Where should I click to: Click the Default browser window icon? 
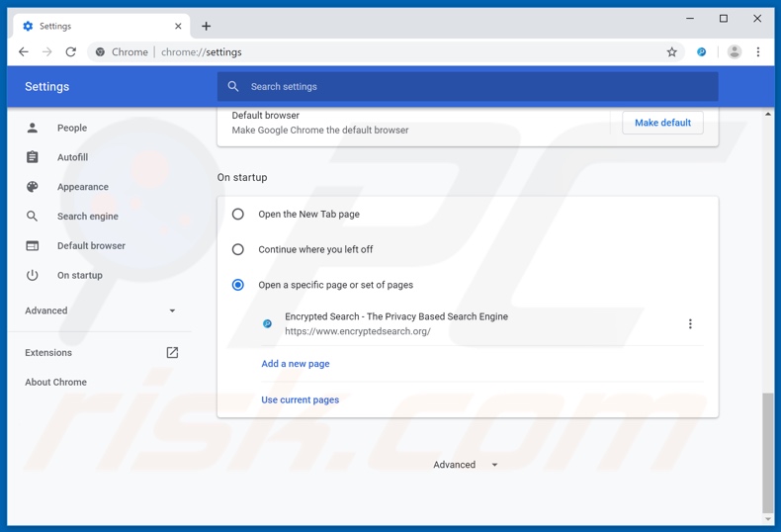coord(33,245)
